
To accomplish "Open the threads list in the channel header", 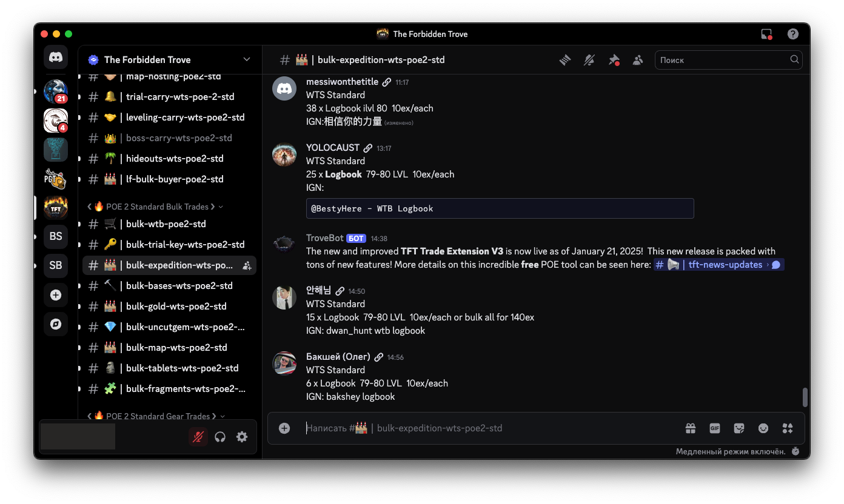I will click(x=565, y=60).
